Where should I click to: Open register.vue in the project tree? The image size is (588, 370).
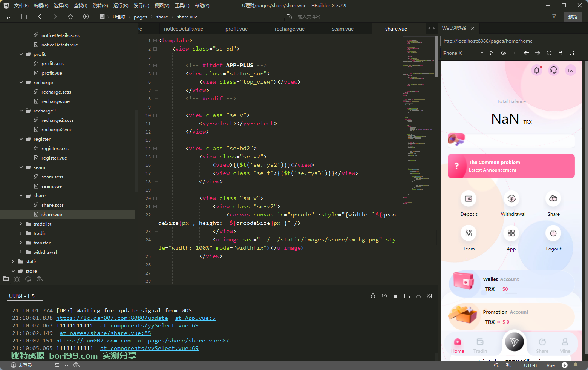point(54,158)
